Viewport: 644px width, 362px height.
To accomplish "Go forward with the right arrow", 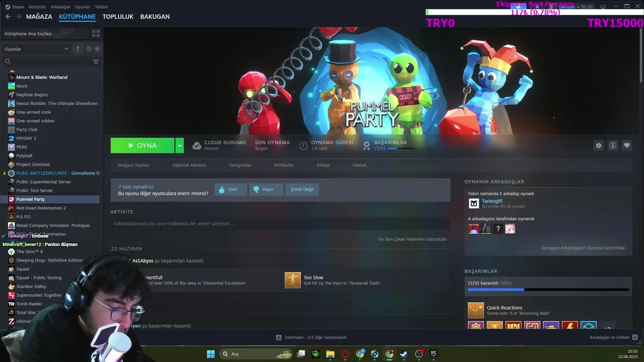I will coord(19,17).
